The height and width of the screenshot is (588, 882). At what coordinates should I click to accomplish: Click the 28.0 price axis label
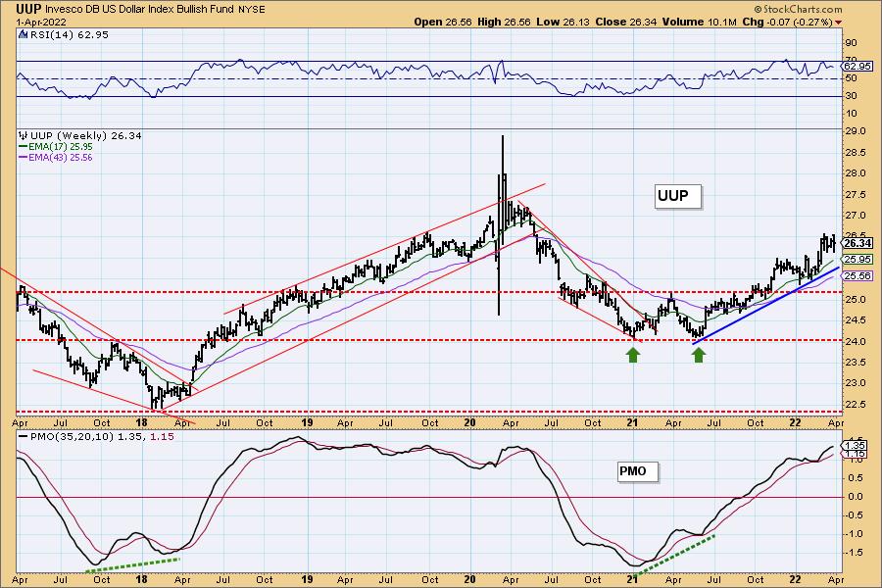[x=855, y=173]
